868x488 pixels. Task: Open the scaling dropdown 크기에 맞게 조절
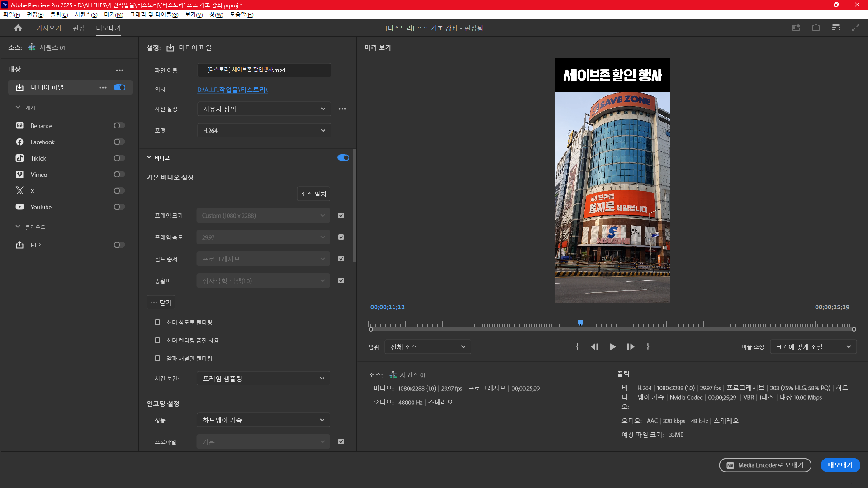click(x=813, y=347)
